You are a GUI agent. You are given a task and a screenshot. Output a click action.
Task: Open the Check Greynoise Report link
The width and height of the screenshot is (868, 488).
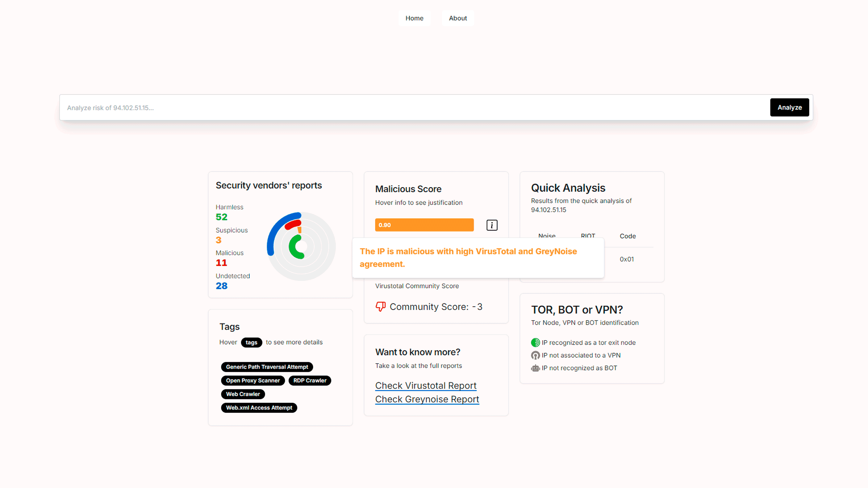coord(427,399)
